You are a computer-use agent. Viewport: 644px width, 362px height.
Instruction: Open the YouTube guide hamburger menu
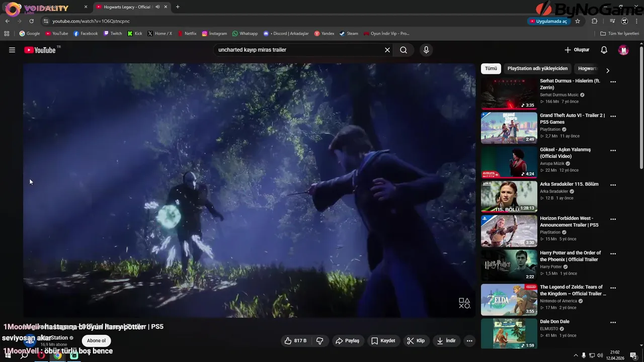click(12, 50)
